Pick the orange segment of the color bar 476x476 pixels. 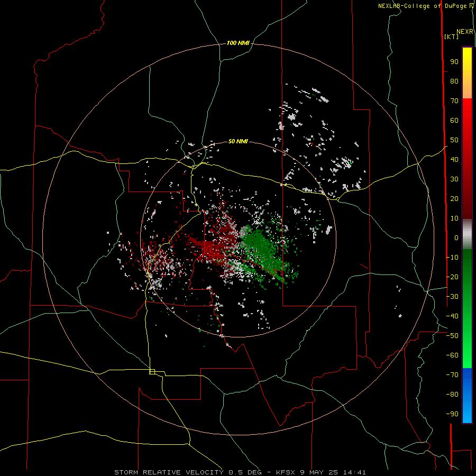coord(467,91)
